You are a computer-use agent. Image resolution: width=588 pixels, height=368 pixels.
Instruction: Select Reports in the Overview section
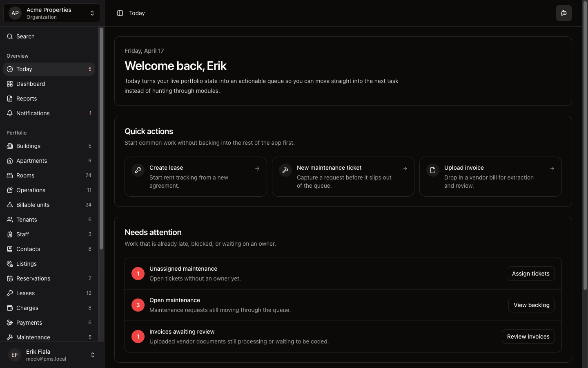pyautogui.click(x=27, y=99)
